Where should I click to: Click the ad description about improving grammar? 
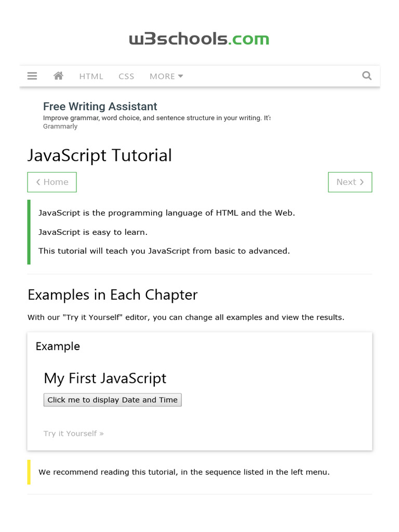[156, 118]
